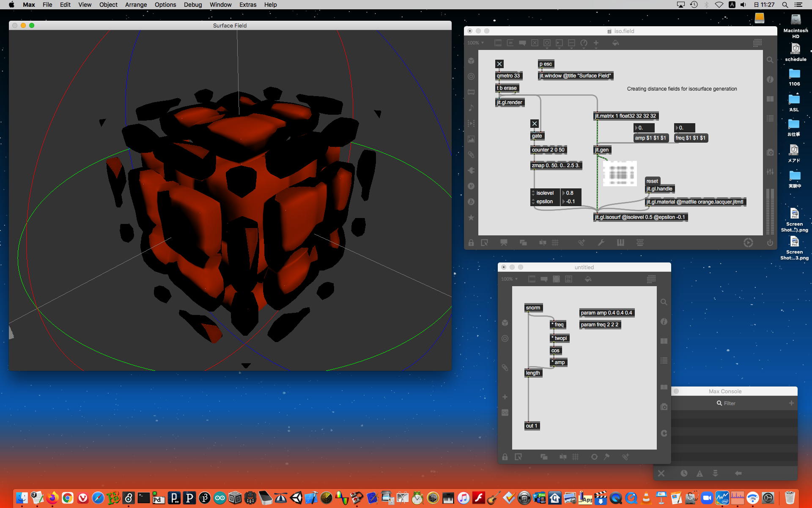The image size is (812, 508).
Task: Toggle audio power button in iso.field
Action: pos(770,243)
